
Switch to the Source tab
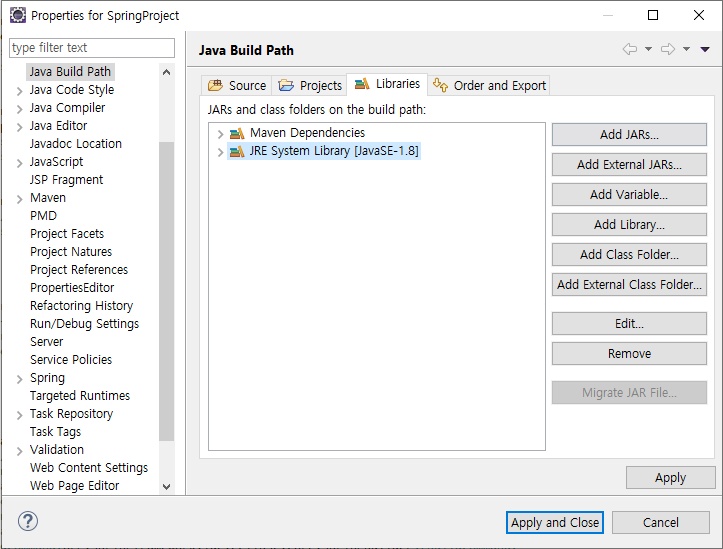coord(237,85)
